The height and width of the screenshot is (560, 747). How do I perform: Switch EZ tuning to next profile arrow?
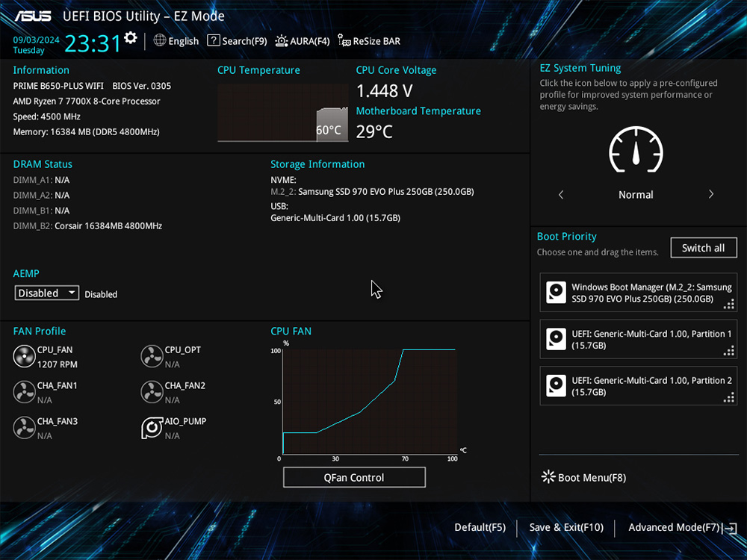tap(711, 194)
